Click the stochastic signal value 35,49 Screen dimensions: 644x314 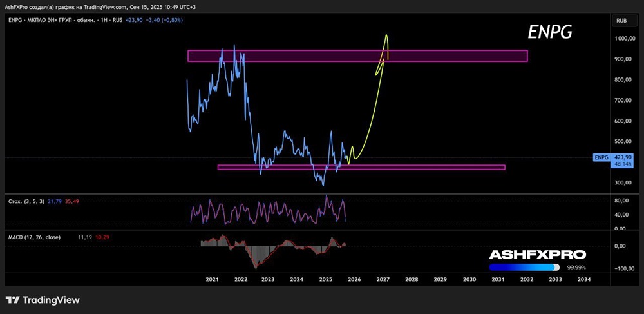coord(71,201)
